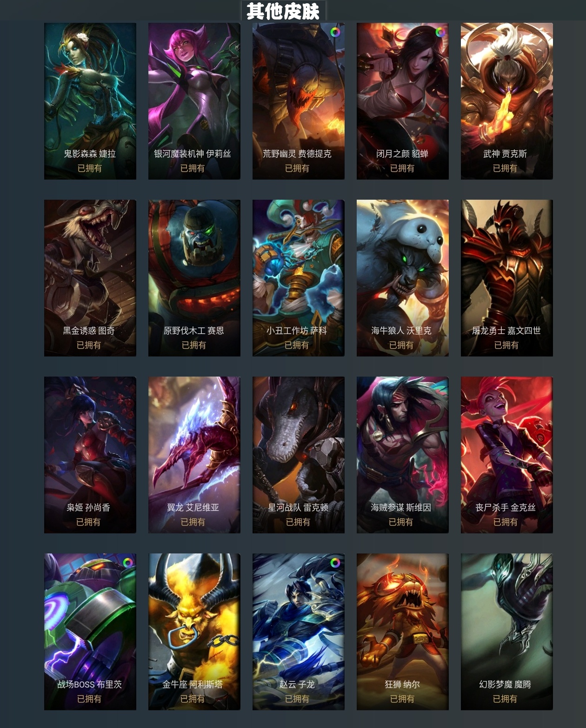
Task: Select the 原野伐木工 赛恩 skin card
Action: point(194,278)
